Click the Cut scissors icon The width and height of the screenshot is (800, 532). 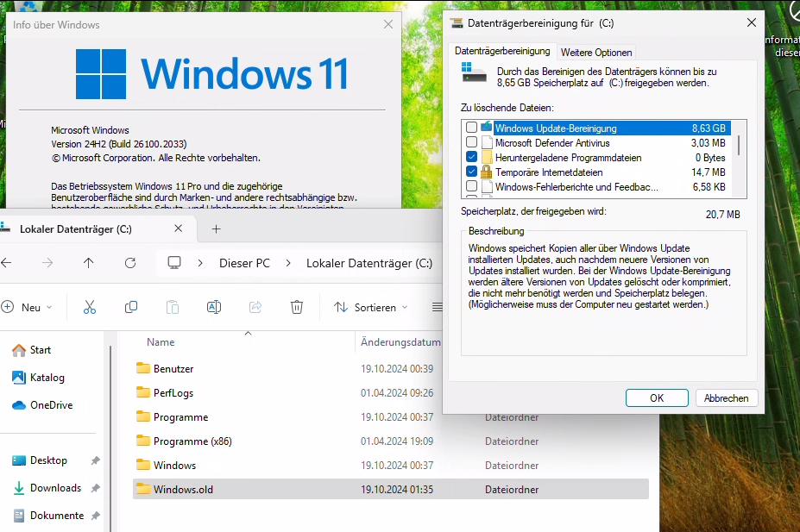coord(90,307)
